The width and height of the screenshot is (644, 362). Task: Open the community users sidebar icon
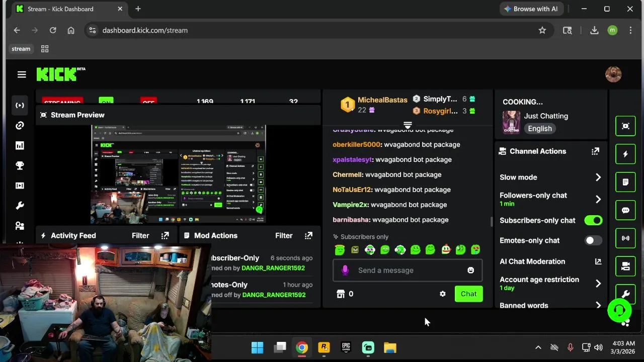click(20, 226)
